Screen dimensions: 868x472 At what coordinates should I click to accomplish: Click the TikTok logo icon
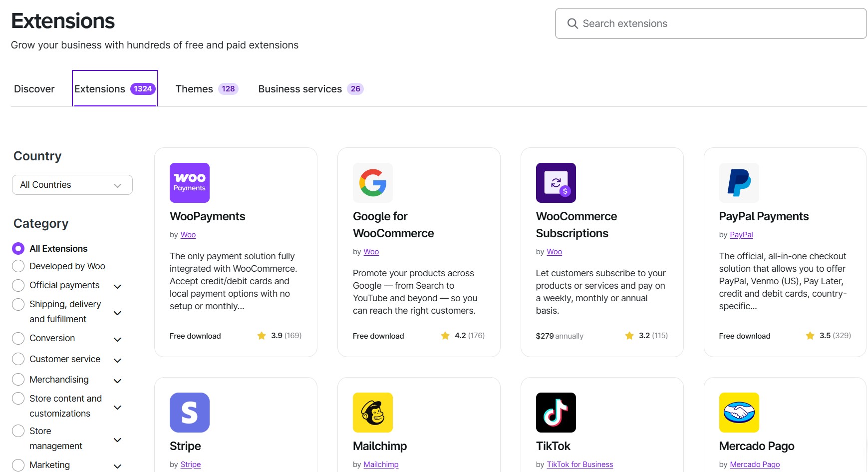[556, 413]
